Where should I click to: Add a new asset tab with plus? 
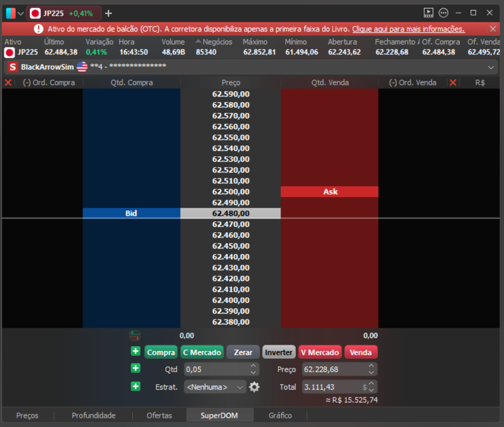(x=109, y=13)
